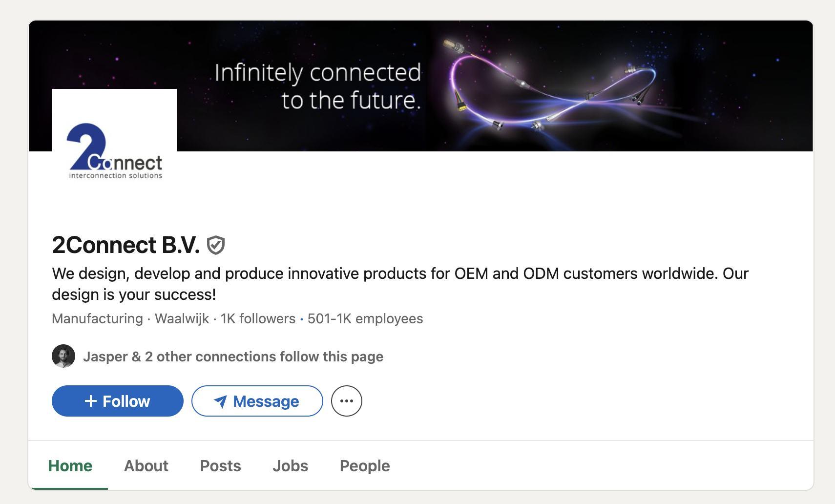Click the verified shield badge beside company name

215,245
